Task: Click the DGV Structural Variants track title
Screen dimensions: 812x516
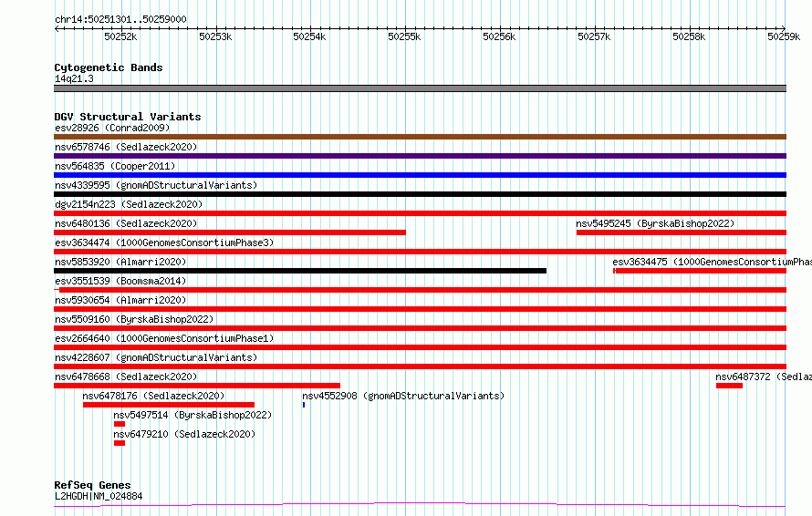Action: point(128,117)
